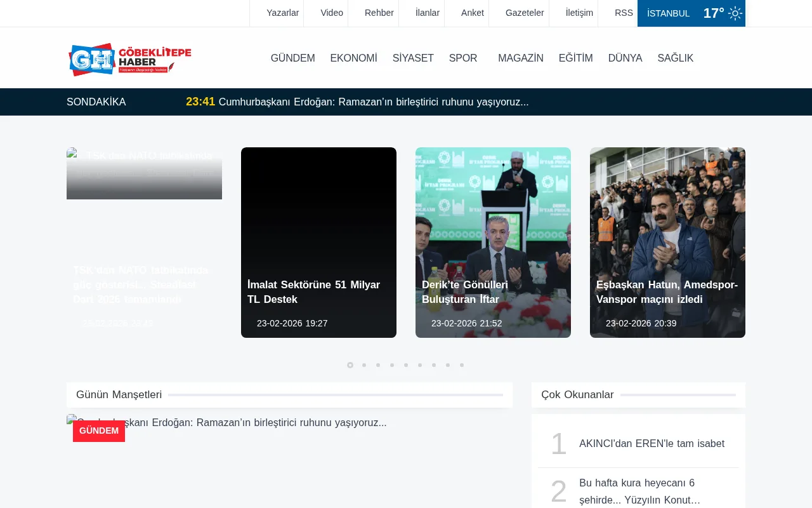812x508 pixels.
Task: Click 'AKINCI'dan EREN'le tam isabet' in Çok Okunanlar
Action: point(652,444)
